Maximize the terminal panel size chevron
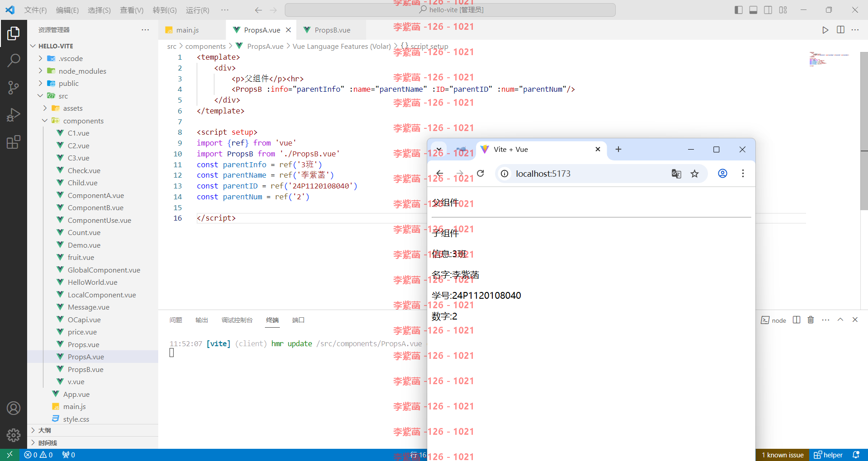 click(840, 320)
